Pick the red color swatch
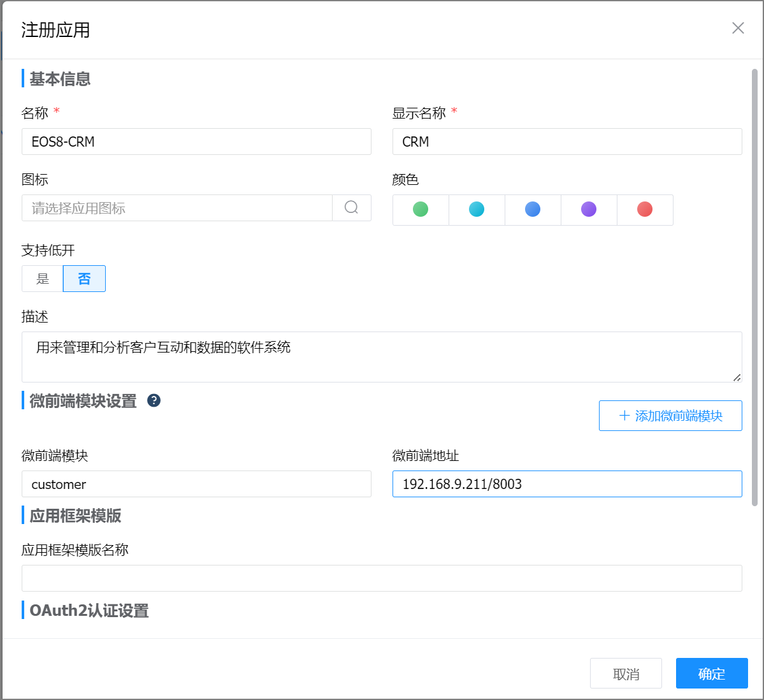 click(x=645, y=210)
